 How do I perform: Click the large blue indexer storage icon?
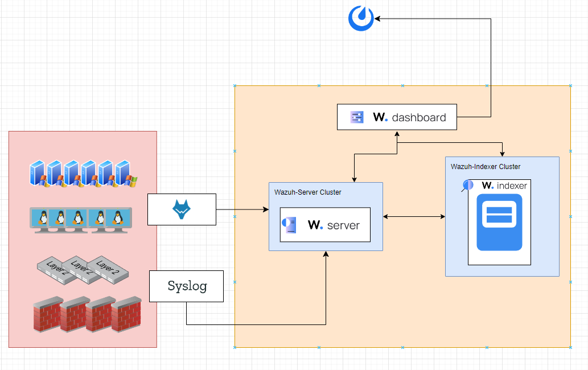[499, 223]
